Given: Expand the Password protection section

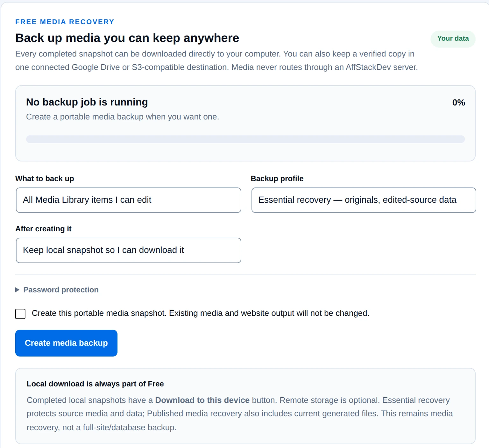Looking at the screenshot, I should point(57,290).
